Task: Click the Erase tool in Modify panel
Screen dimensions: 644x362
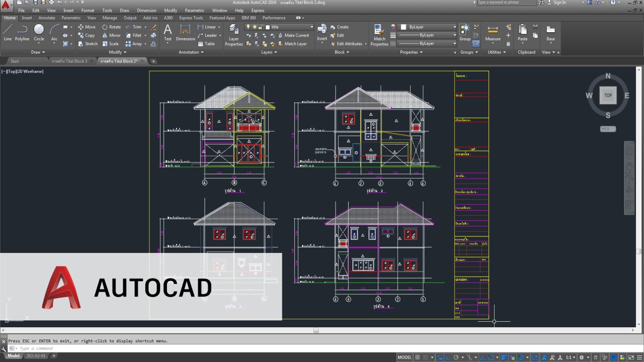Action: coord(154,27)
